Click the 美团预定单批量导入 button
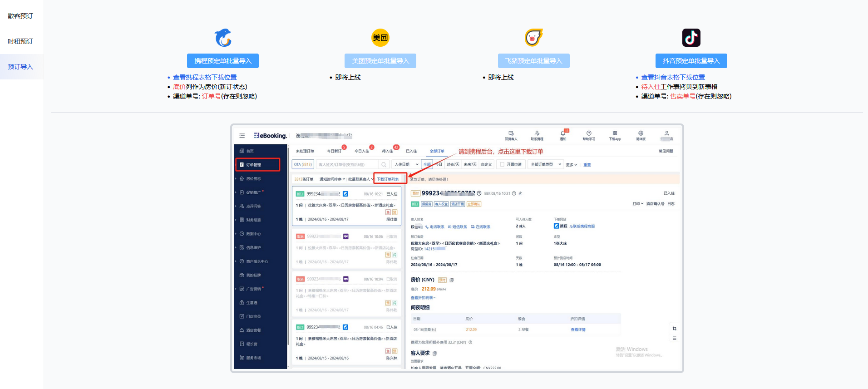The image size is (868, 389). point(380,61)
